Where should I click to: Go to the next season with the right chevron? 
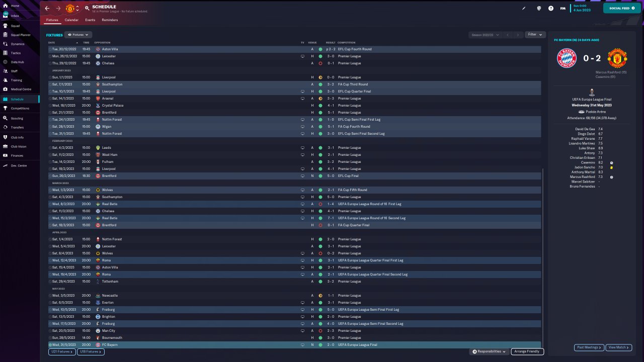click(x=518, y=35)
